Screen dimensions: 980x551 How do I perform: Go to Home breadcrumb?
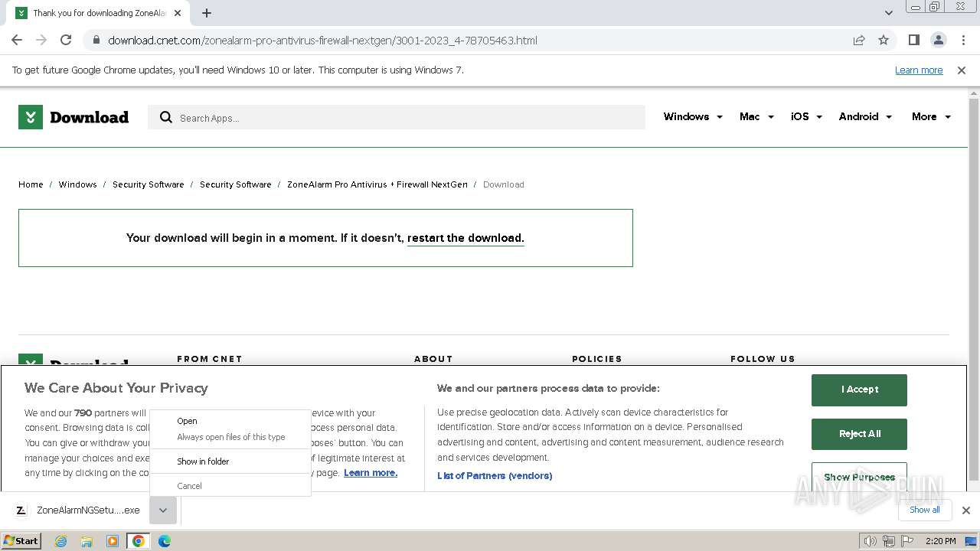31,184
